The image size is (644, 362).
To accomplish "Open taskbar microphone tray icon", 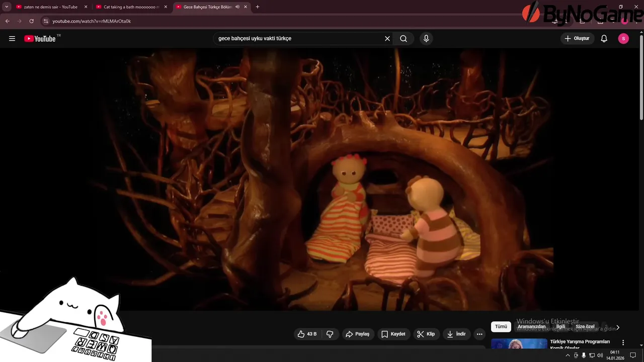I will (584, 355).
